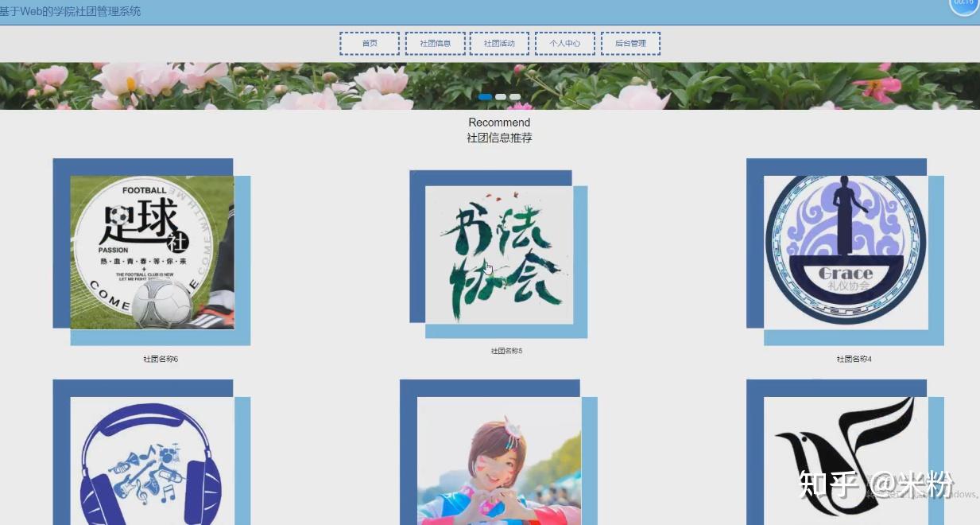Click the Recommend heading text
The height and width of the screenshot is (525, 980).
pyautogui.click(x=499, y=122)
